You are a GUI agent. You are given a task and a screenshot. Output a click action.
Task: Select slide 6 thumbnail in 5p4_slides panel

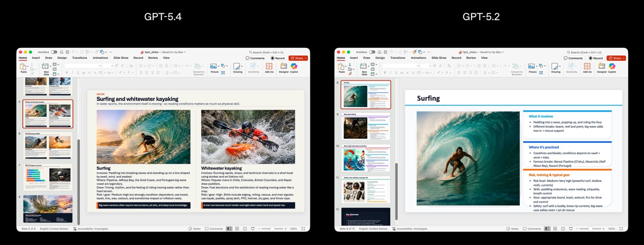point(48,146)
